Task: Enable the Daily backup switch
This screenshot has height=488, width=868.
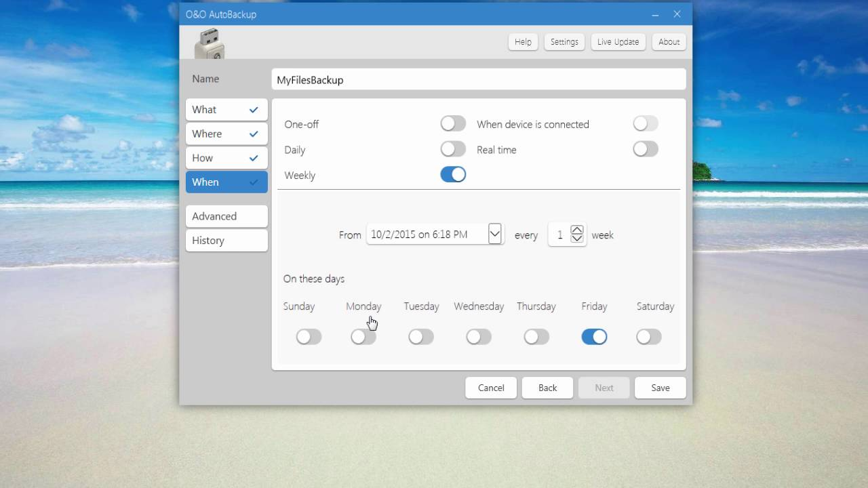Action: (453, 149)
